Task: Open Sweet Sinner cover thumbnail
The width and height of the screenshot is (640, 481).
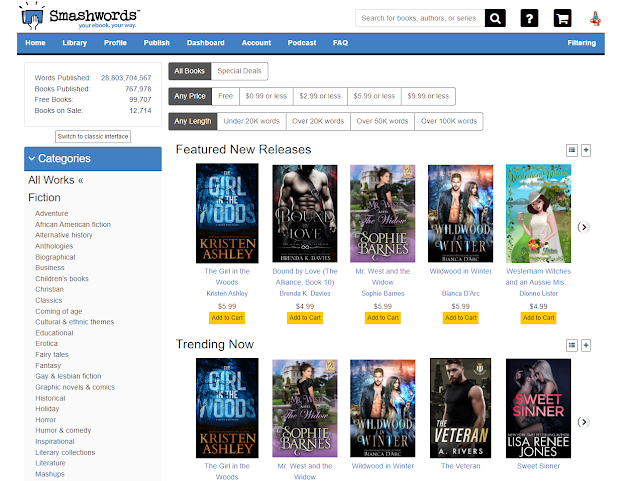Action: 538,408
